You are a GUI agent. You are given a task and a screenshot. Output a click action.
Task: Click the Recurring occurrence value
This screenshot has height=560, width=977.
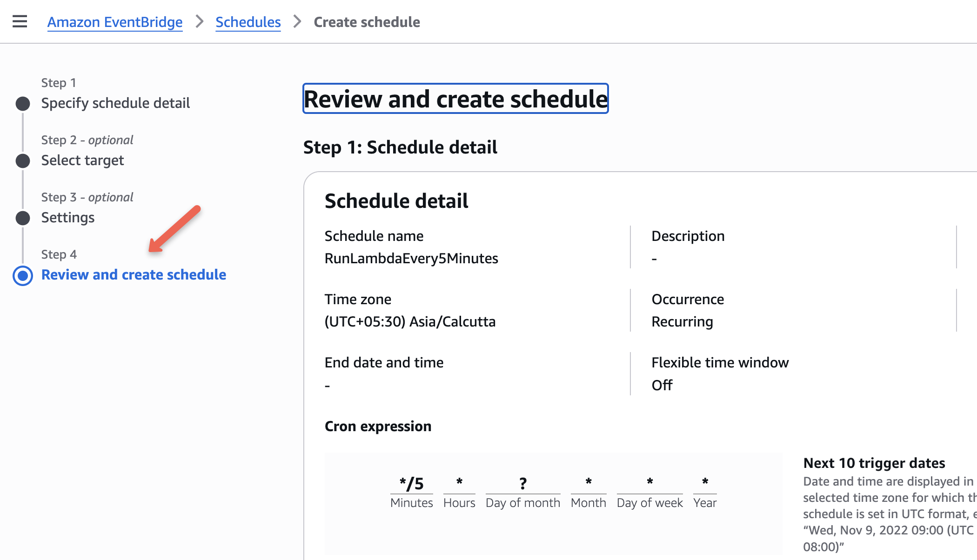682,321
